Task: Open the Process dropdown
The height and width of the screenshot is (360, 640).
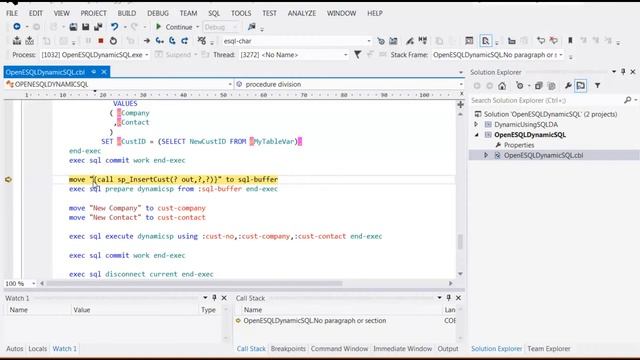Action: [147, 55]
